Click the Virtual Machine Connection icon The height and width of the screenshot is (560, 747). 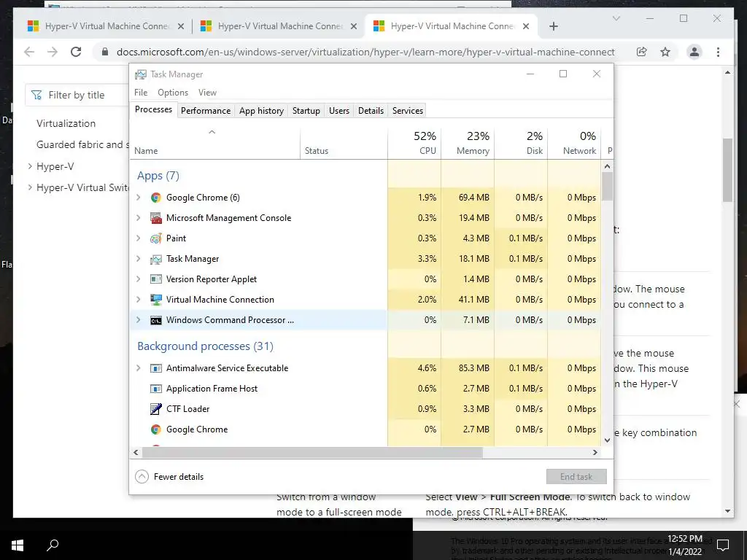coord(156,300)
